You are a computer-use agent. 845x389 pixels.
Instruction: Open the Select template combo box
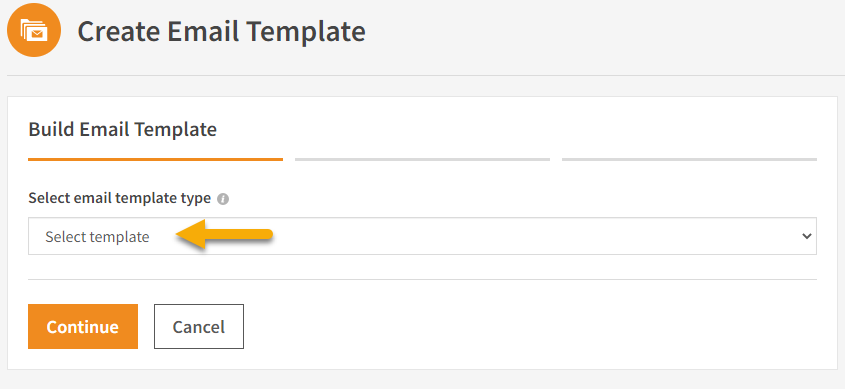[x=422, y=236]
